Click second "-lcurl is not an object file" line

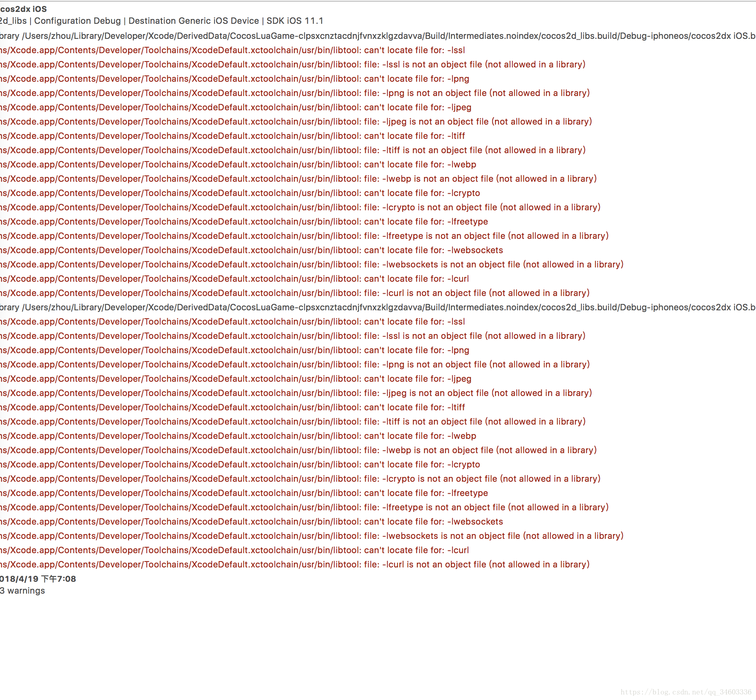pos(295,564)
